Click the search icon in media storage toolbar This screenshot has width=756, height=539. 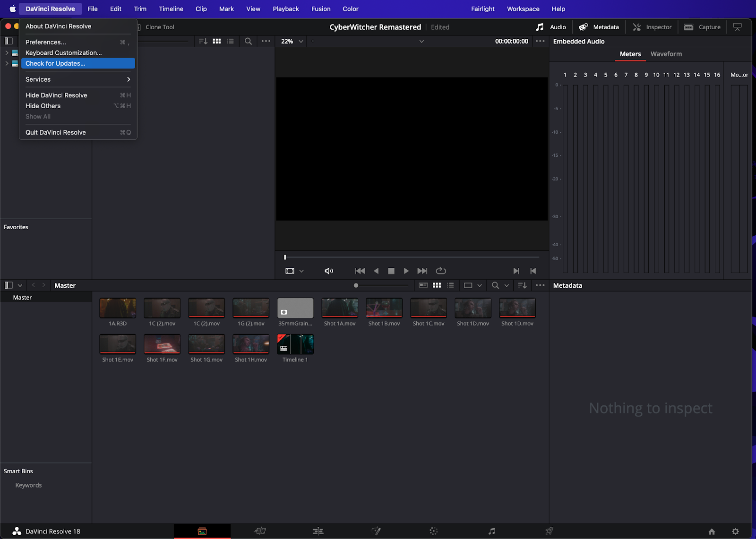pos(248,41)
